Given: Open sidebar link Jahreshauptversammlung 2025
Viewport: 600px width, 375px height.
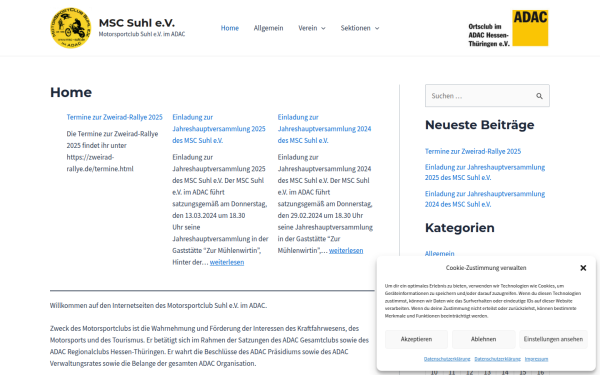Looking at the screenshot, I should 485,172.
